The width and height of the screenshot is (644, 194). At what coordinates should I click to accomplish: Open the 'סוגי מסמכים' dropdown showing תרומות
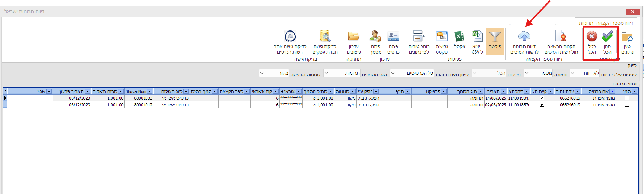coord(326,73)
